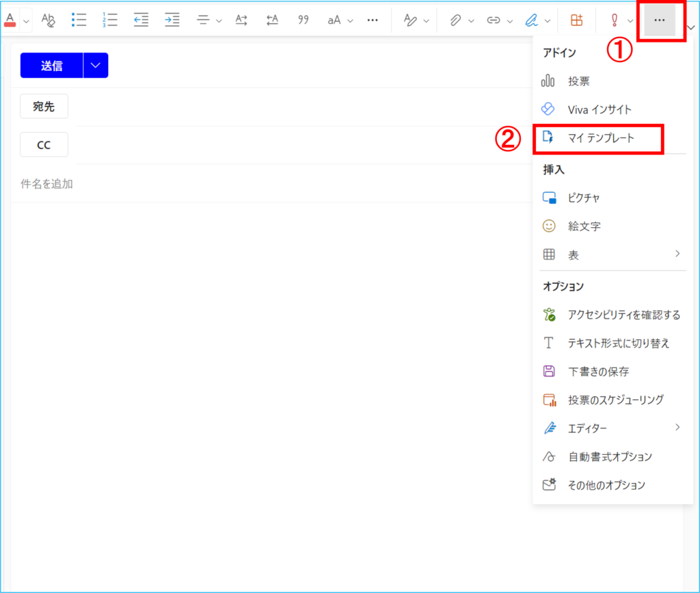Expand the エディター submenu
This screenshot has width=700, height=593.
[677, 427]
